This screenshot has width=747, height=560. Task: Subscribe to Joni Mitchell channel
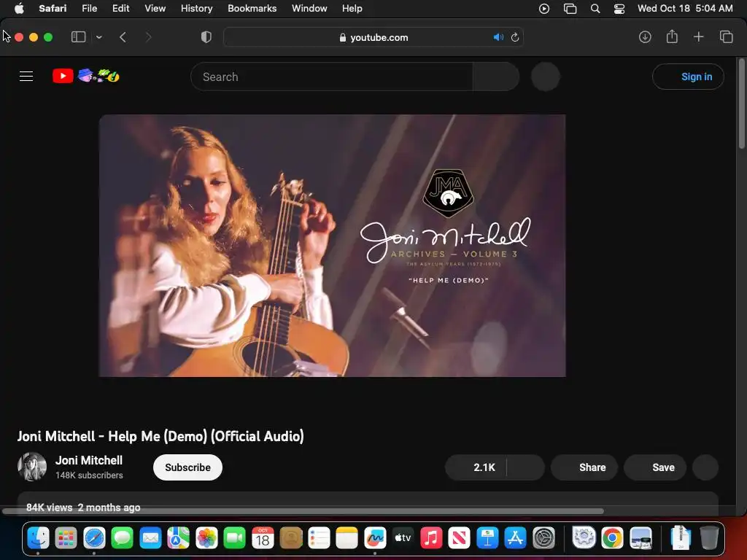click(187, 467)
